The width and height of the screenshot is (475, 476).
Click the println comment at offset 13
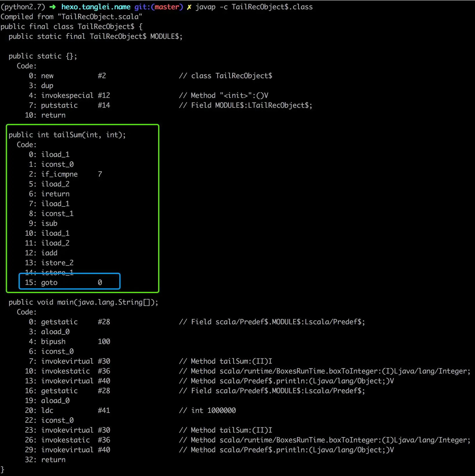click(x=286, y=381)
